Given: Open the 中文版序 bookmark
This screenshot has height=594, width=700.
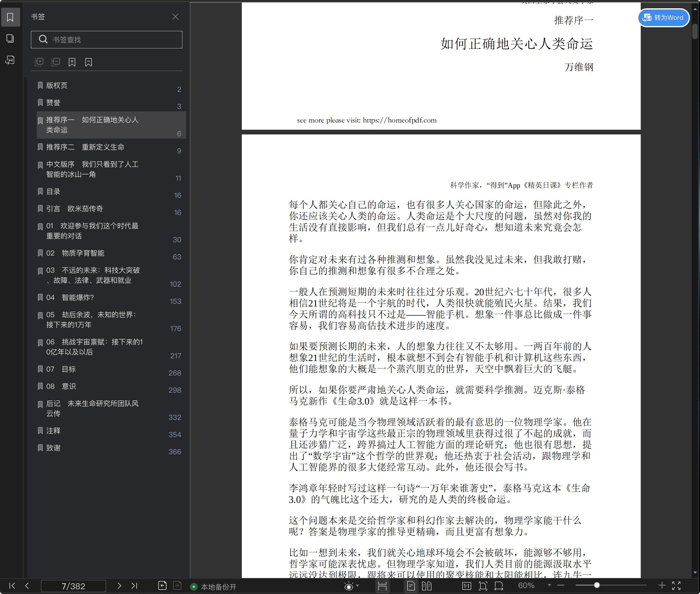Looking at the screenshot, I should 111,169.
